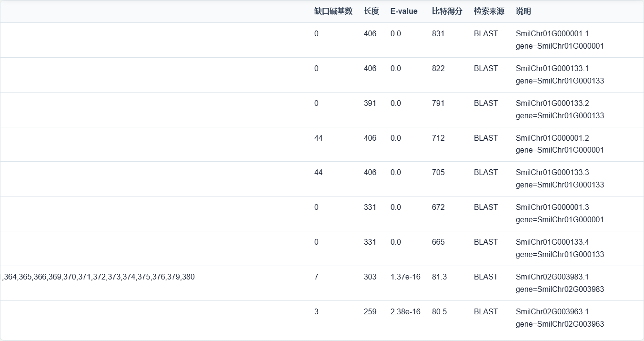Click the bit score value 712

pyautogui.click(x=438, y=138)
